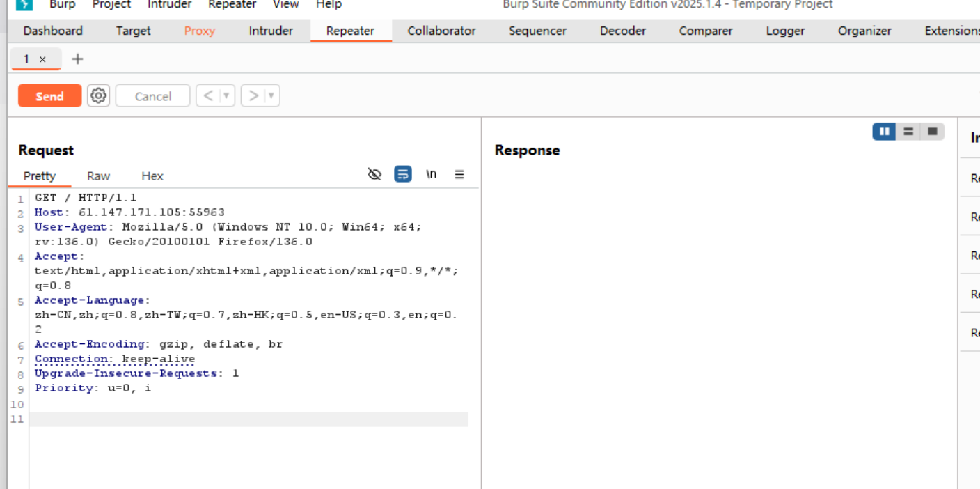Click the Connection: keep-alive header
980x489 pixels.
[x=115, y=359]
